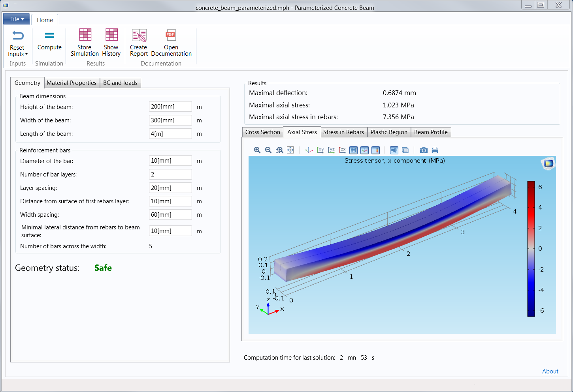Take a plot snapshot with camera icon
Viewport: 573px width, 392px height.
click(x=424, y=150)
